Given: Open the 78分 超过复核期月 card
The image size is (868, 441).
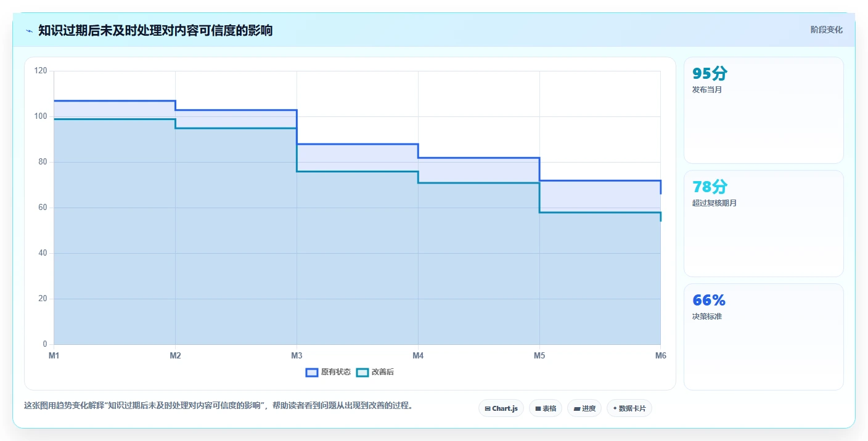Looking at the screenshot, I should point(764,224).
